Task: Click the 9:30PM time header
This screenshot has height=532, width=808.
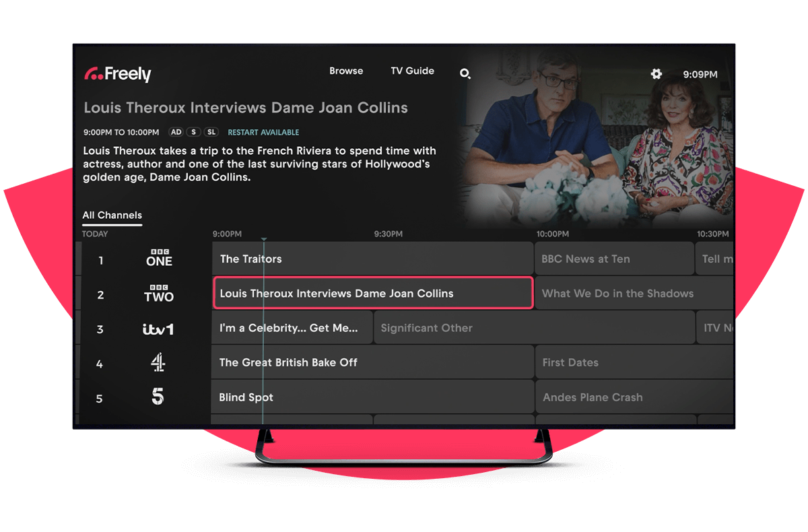Action: tap(389, 234)
